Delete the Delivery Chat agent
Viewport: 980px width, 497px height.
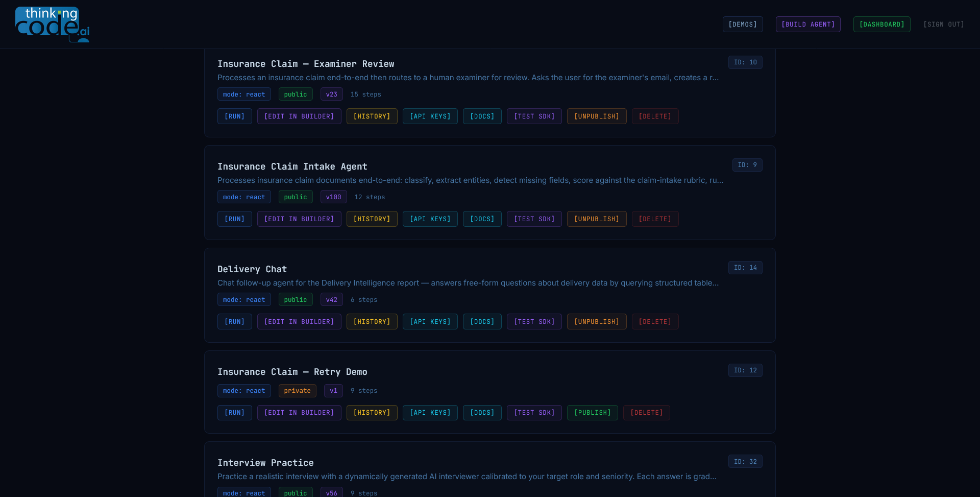655,322
